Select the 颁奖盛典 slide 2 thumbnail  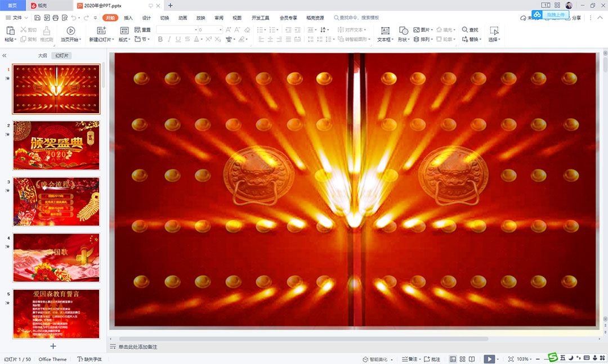(56, 145)
